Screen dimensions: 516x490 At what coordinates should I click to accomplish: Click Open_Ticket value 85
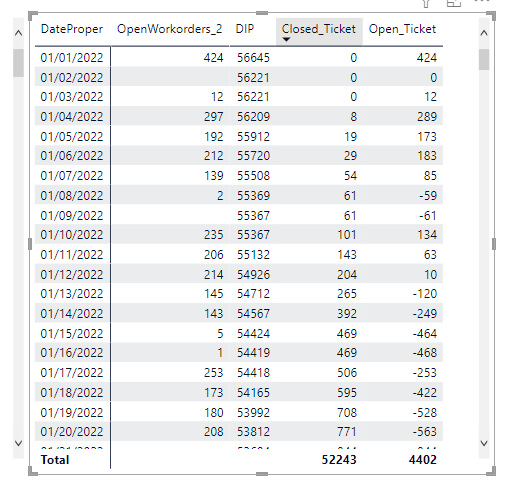tap(430, 176)
